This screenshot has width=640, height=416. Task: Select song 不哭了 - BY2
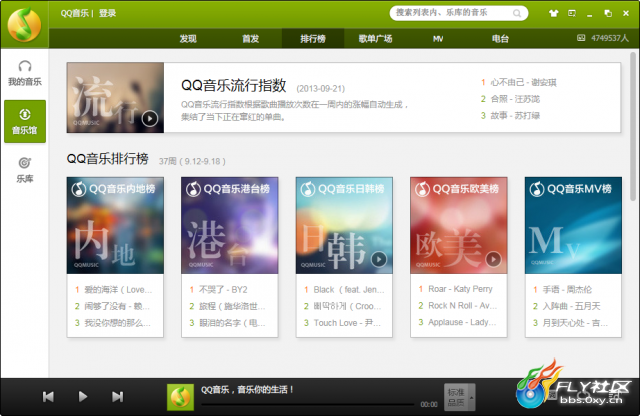point(223,290)
